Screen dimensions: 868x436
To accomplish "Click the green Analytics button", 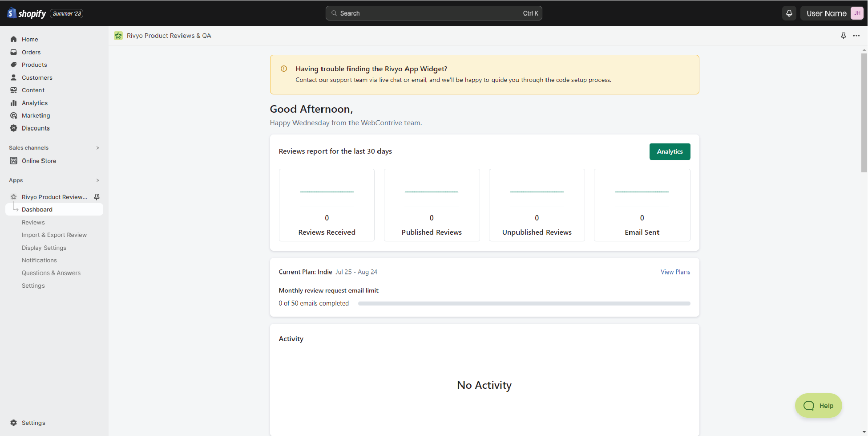I will coord(670,151).
